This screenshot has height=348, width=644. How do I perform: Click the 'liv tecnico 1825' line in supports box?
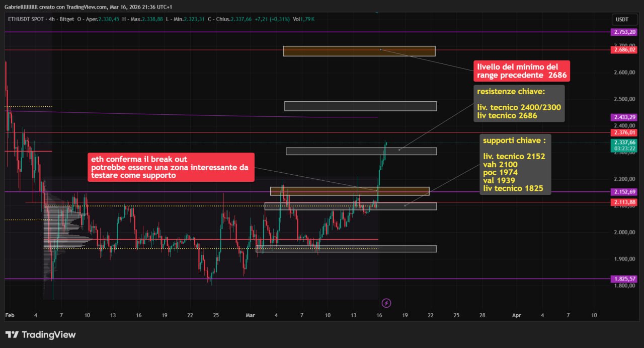(x=513, y=188)
